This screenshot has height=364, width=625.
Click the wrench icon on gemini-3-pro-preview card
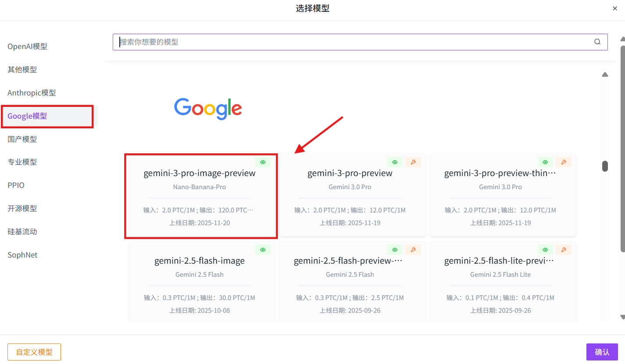pos(413,162)
